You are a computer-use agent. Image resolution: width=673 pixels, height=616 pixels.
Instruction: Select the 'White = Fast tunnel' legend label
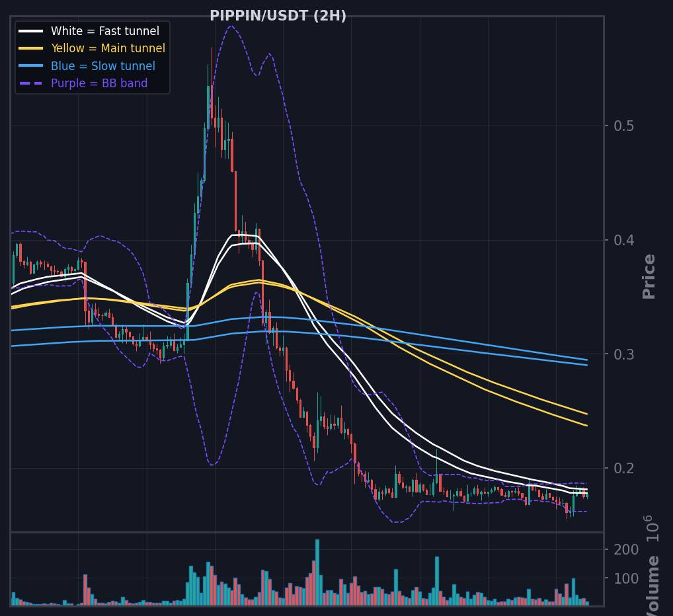click(x=105, y=31)
